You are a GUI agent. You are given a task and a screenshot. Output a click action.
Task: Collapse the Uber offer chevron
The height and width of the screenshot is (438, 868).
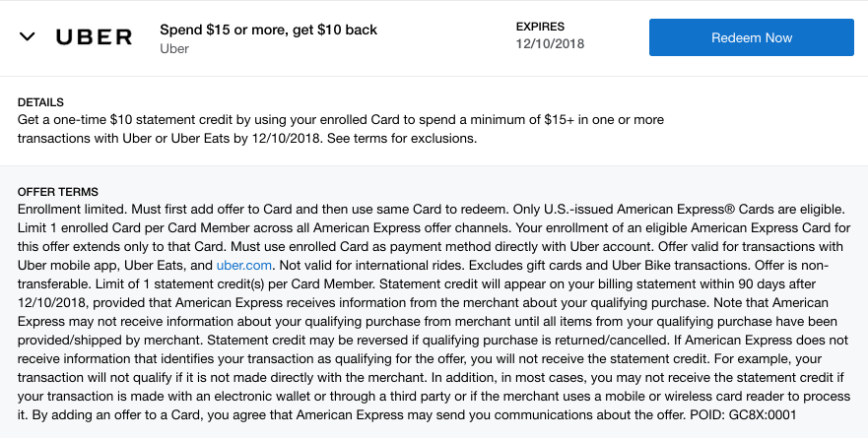coord(28,37)
